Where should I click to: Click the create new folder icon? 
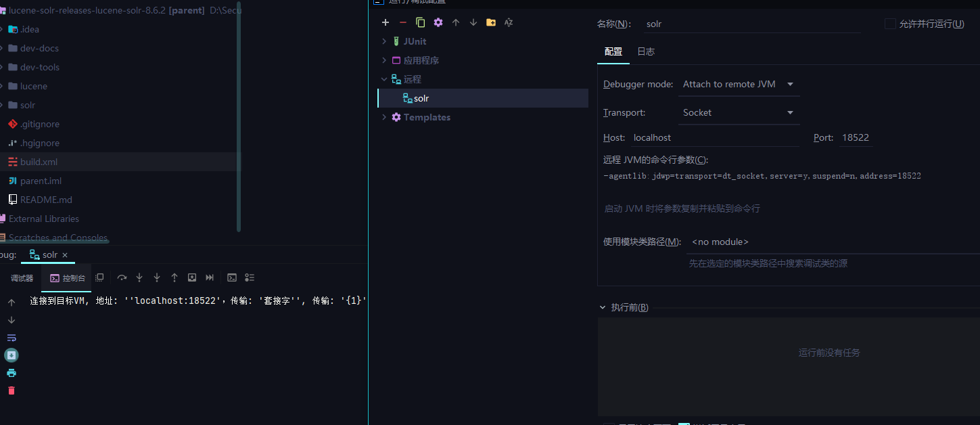(491, 22)
